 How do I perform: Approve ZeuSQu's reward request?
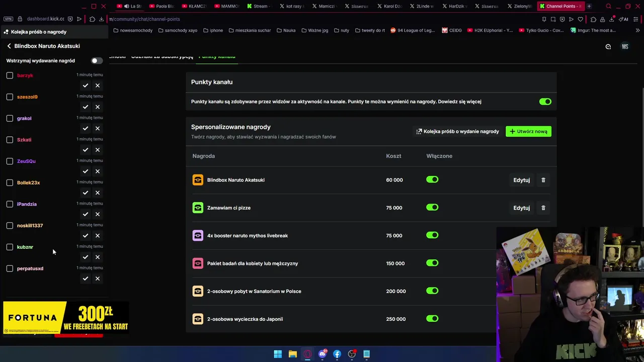[x=86, y=171]
